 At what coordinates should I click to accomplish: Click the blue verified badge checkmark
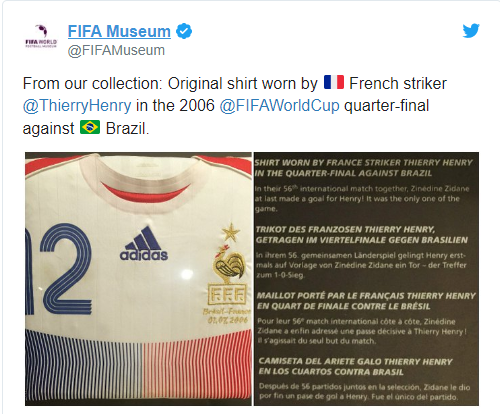click(184, 31)
